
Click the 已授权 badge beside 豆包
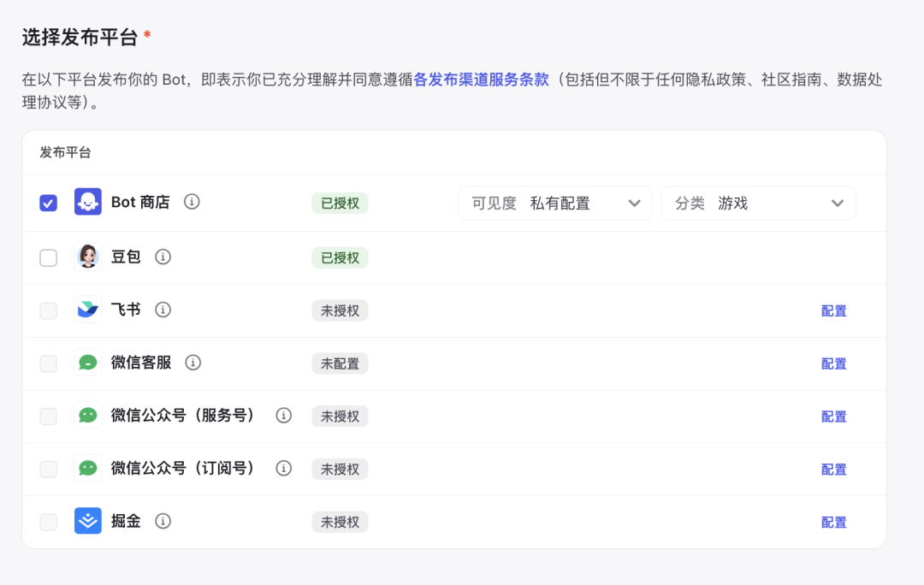pyautogui.click(x=340, y=257)
